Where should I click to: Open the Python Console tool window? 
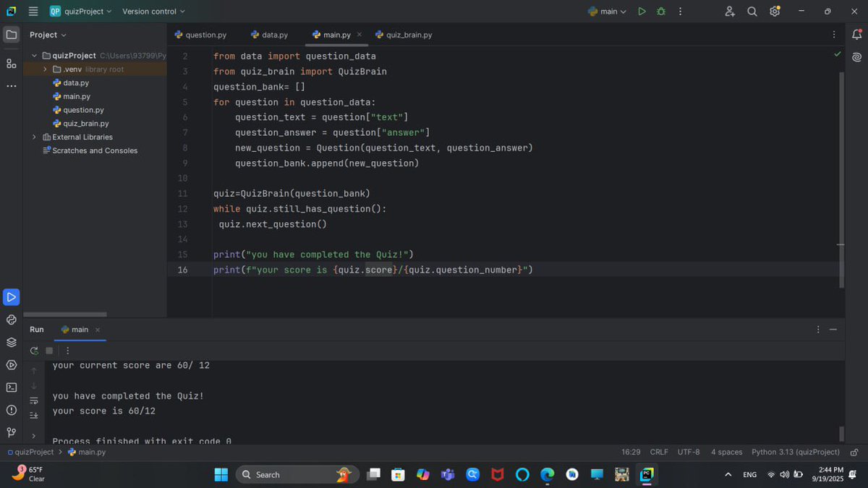(x=12, y=320)
